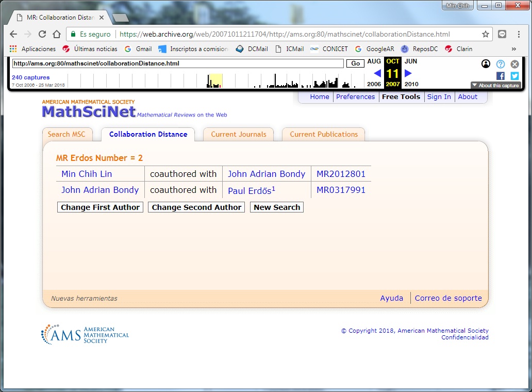This screenshot has width=532, height=392.
Task: Click the extension icon next to the star
Action: (502, 34)
